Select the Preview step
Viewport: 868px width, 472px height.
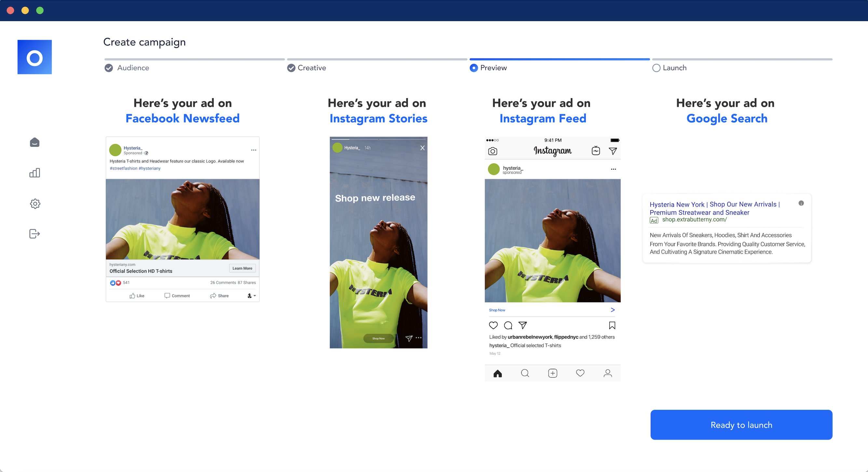(x=489, y=68)
